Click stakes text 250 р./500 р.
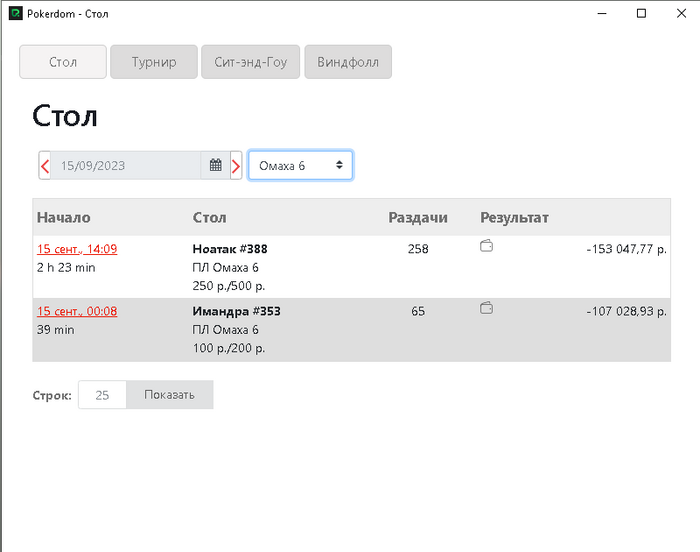This screenshot has height=552, width=700. (x=229, y=286)
